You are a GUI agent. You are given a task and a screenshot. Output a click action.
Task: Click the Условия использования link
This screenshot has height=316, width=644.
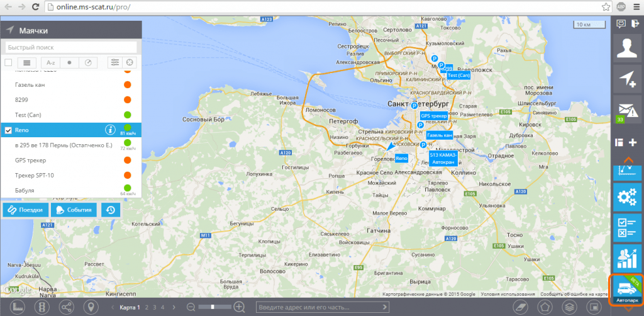(x=508, y=294)
